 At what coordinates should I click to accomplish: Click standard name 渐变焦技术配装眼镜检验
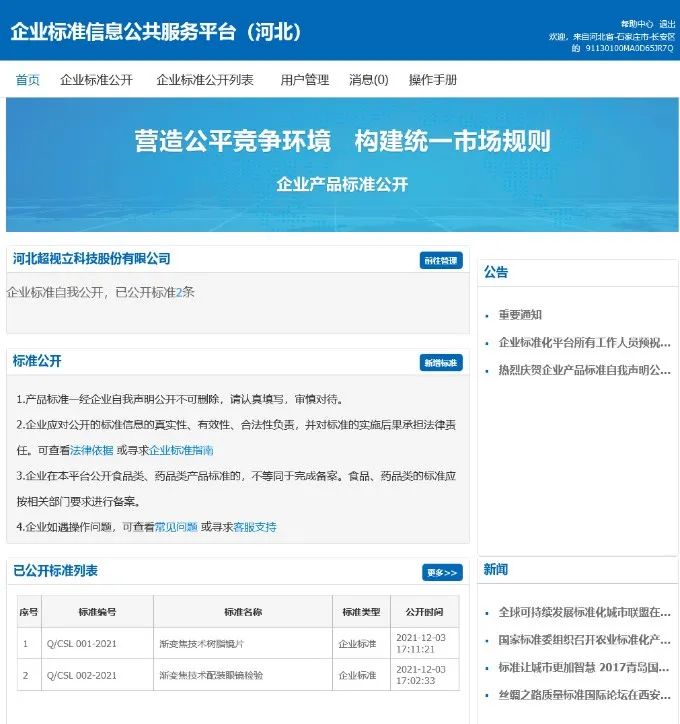coord(211,676)
